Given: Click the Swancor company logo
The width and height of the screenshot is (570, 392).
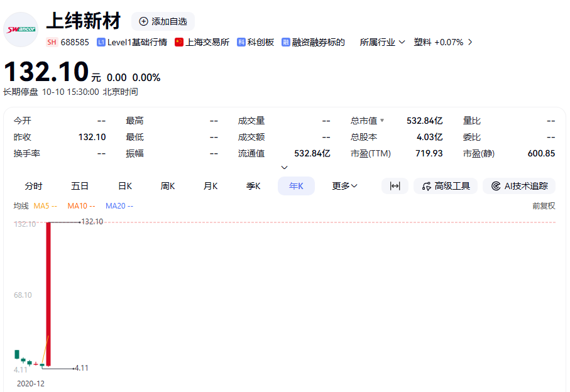Looking at the screenshot, I should [x=21, y=30].
